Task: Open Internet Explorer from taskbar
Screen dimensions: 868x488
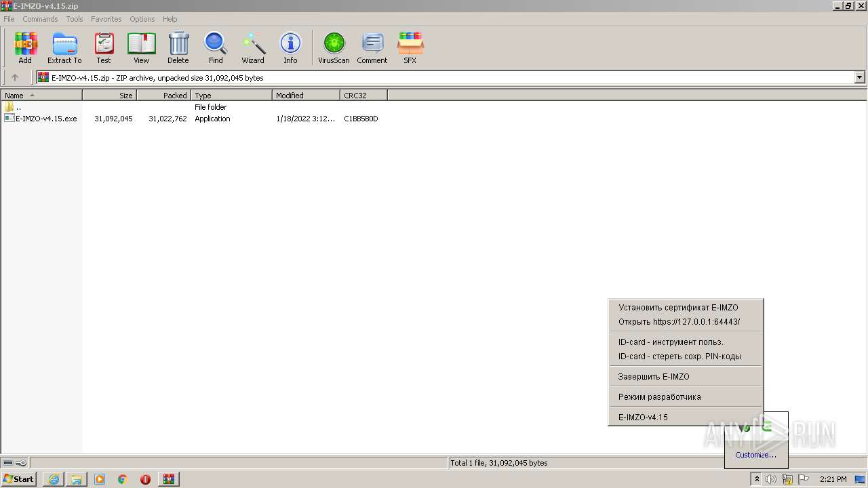Action: tap(54, 479)
